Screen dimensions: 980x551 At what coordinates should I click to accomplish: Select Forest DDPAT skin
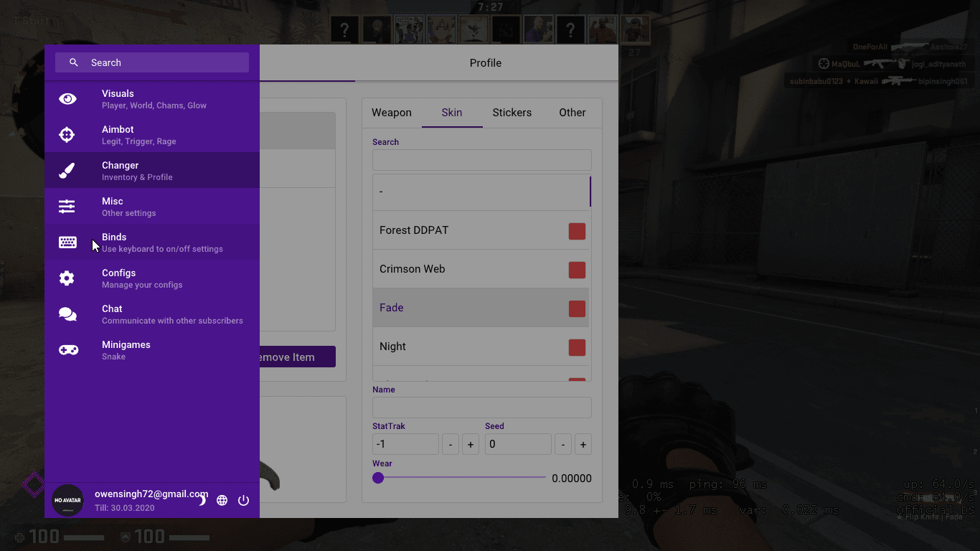pyautogui.click(x=481, y=230)
